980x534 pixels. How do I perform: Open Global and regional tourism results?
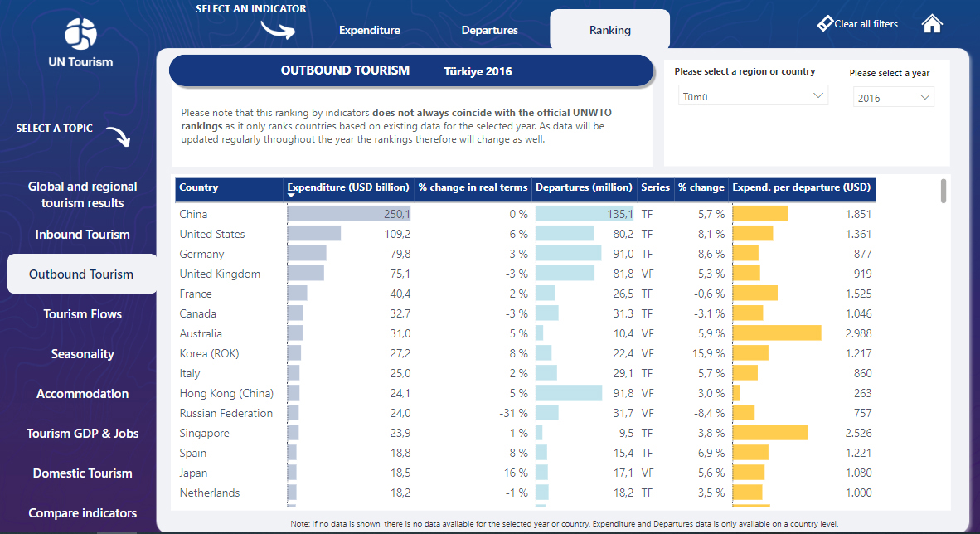coord(82,195)
